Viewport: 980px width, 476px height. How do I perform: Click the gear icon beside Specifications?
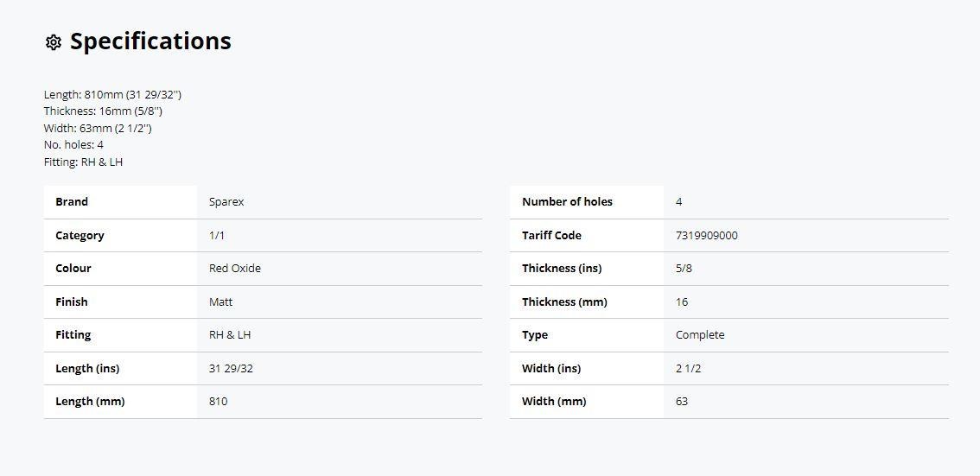pyautogui.click(x=54, y=42)
